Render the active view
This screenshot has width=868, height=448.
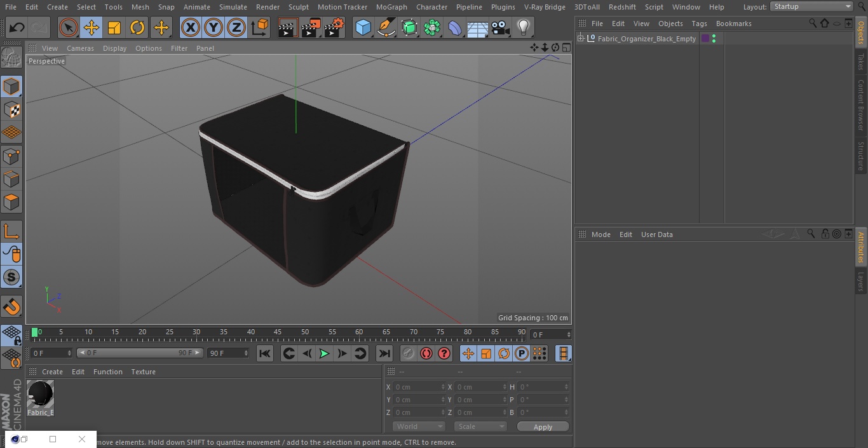coord(288,27)
